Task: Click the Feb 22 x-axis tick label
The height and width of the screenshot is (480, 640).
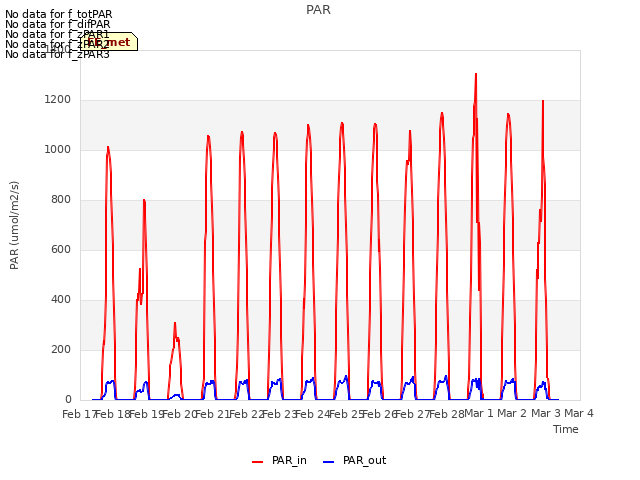Action: coord(247,414)
